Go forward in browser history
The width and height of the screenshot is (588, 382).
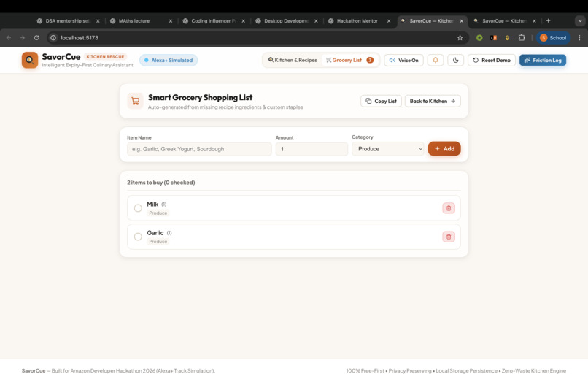(23, 37)
